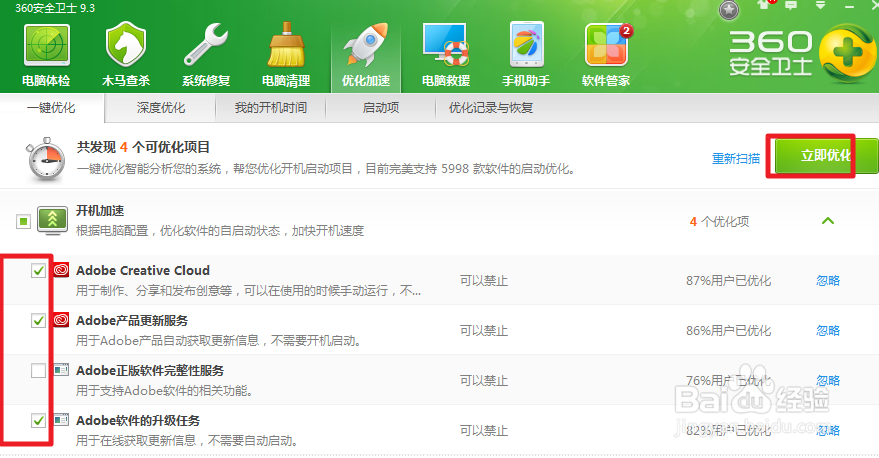The image size is (879, 458).
Task: Click 忽略 for Adobe软件的升级任务
Action: point(828,430)
